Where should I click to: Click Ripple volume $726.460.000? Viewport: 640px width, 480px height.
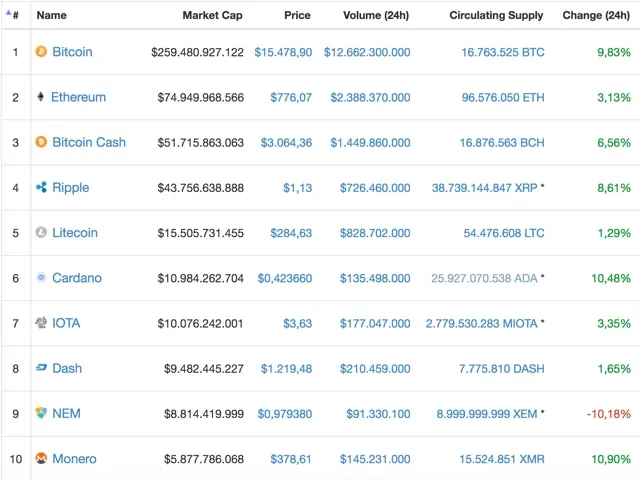(376, 188)
